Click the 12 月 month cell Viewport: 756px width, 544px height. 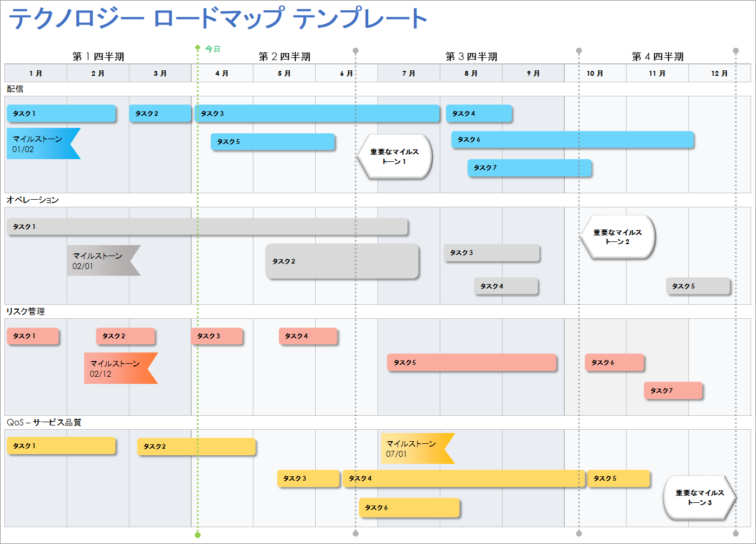tap(720, 73)
